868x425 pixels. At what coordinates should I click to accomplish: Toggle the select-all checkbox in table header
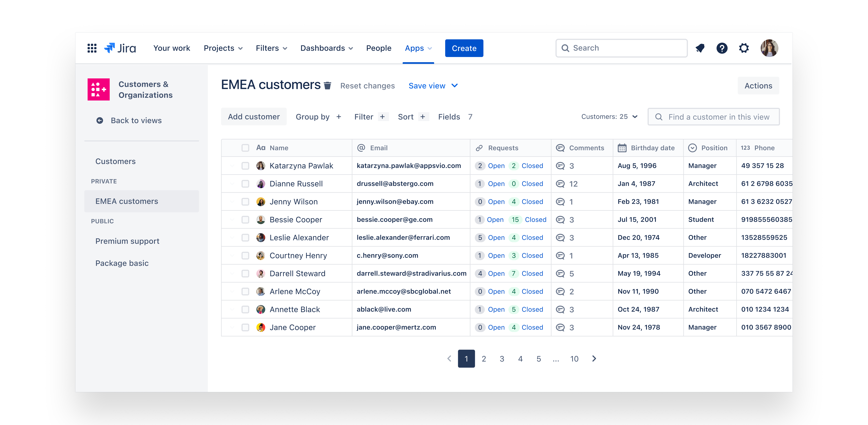[x=245, y=148]
